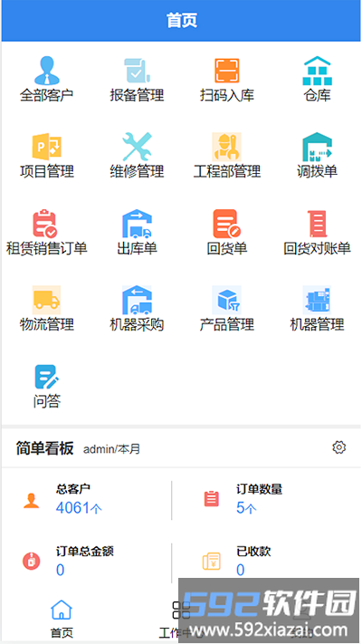The height and width of the screenshot is (644, 362).
Task: Open 回货单 return icon
Action: coord(227,224)
